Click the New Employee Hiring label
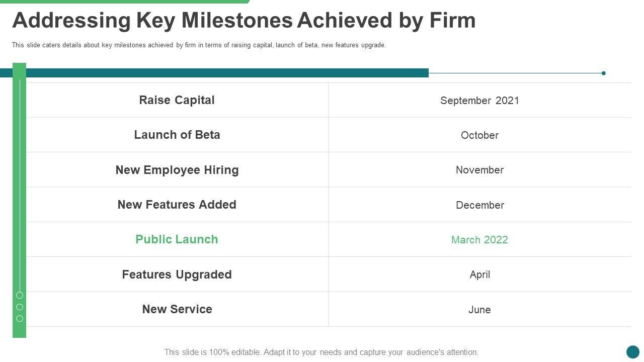 (177, 170)
